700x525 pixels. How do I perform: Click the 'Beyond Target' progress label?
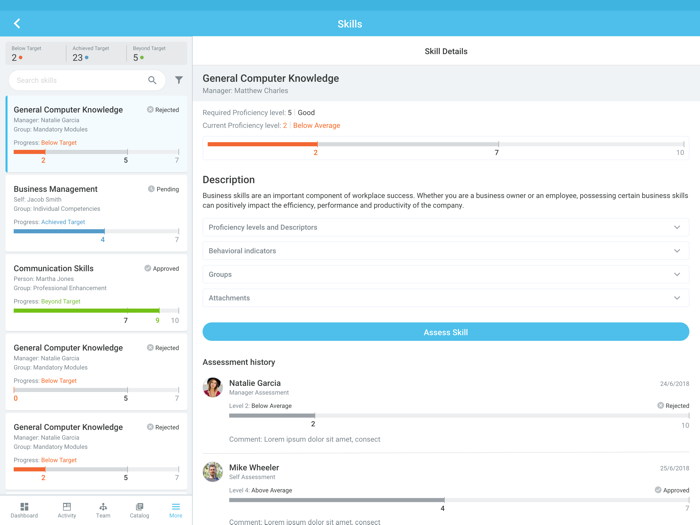pyautogui.click(x=61, y=301)
